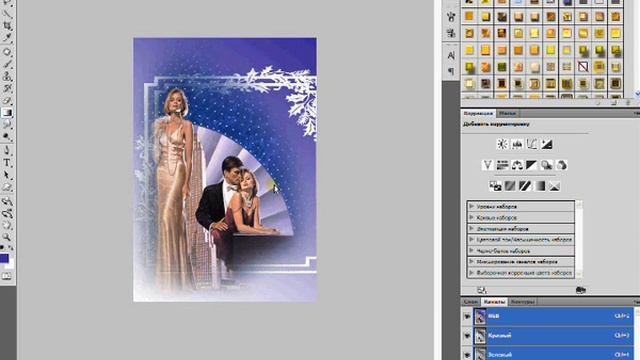Select the Eraser tool
The width and height of the screenshot is (640, 360).
(7, 100)
